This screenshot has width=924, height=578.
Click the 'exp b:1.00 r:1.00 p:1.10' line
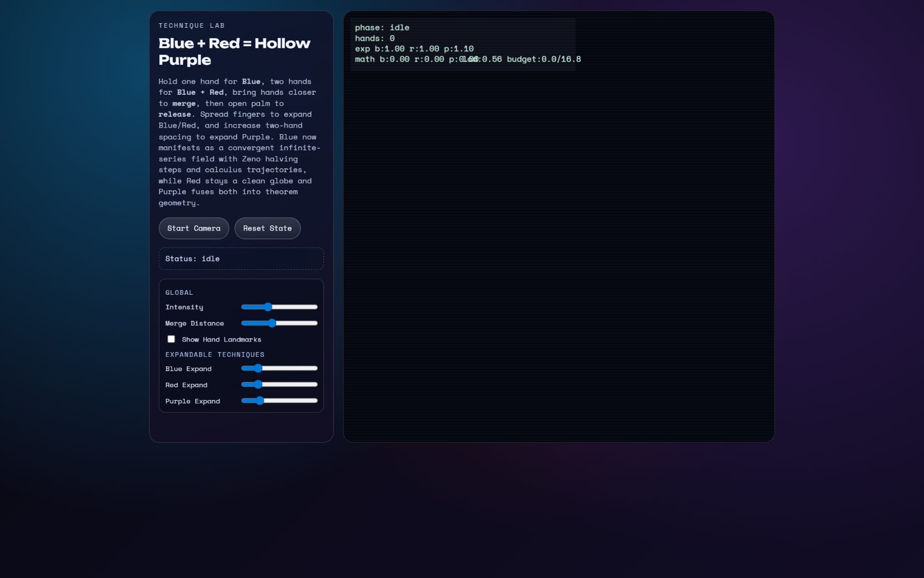(414, 49)
